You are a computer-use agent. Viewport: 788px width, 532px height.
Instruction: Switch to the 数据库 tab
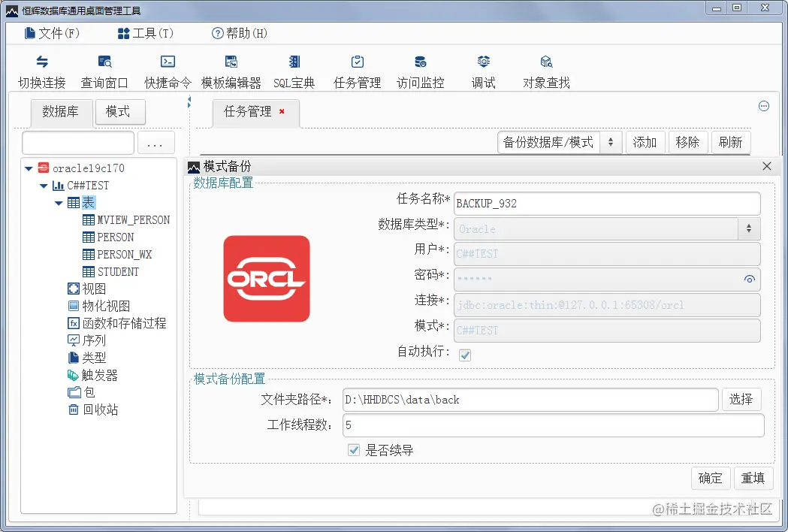tap(61, 112)
